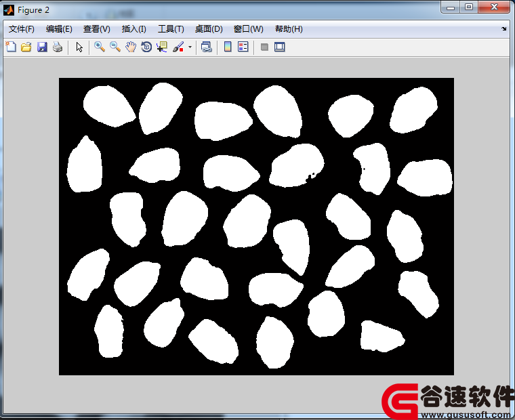This screenshot has width=515, height=420.
Task: Minimize the Figure 2 window
Action: pos(451,7)
